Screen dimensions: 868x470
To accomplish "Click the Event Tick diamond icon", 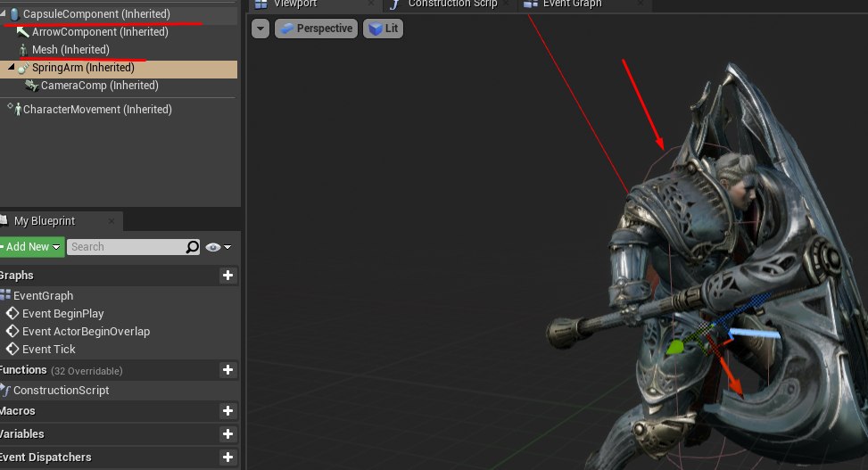I will tap(12, 349).
